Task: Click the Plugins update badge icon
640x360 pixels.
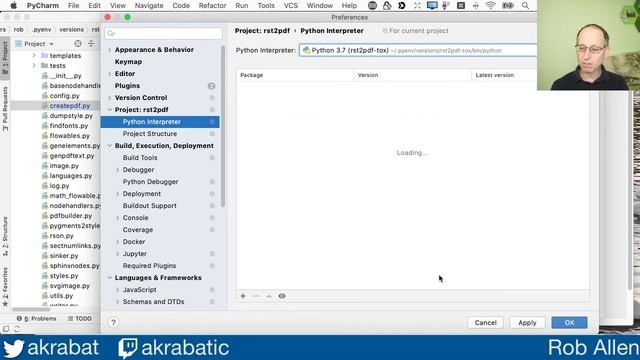Action: pos(211,86)
